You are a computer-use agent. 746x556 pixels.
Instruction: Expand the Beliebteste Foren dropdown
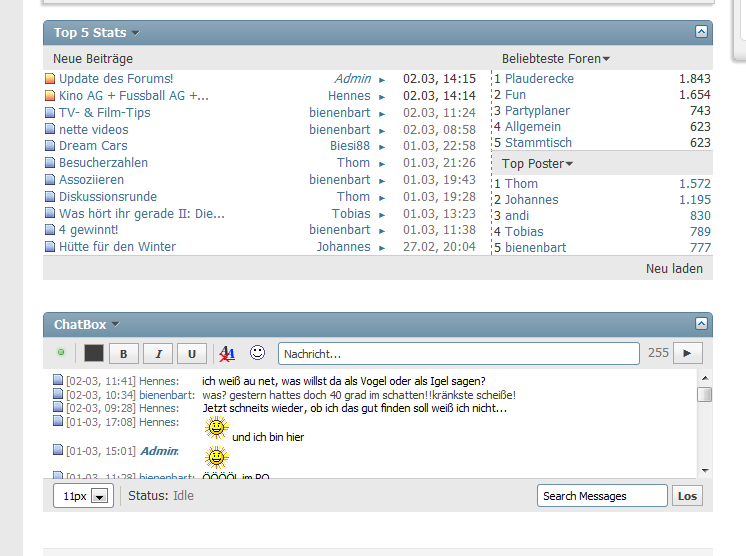(x=606, y=60)
